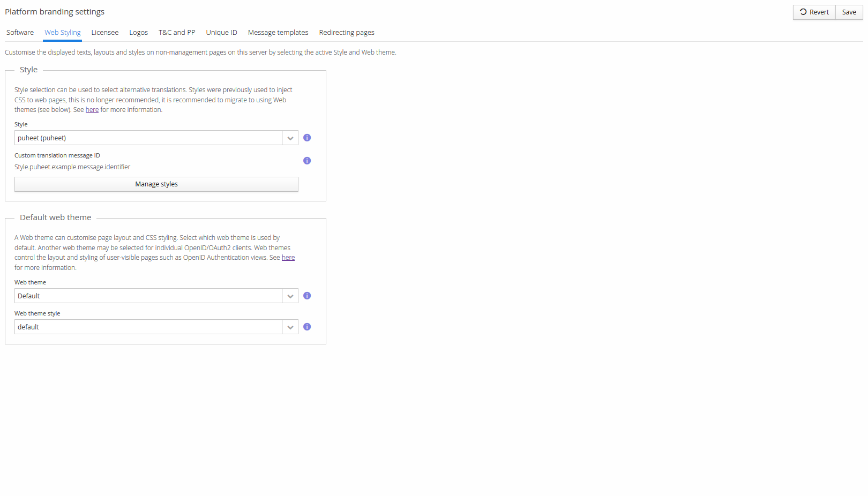
Task: Open the Web theme dropdown arrow
Action: tap(290, 296)
